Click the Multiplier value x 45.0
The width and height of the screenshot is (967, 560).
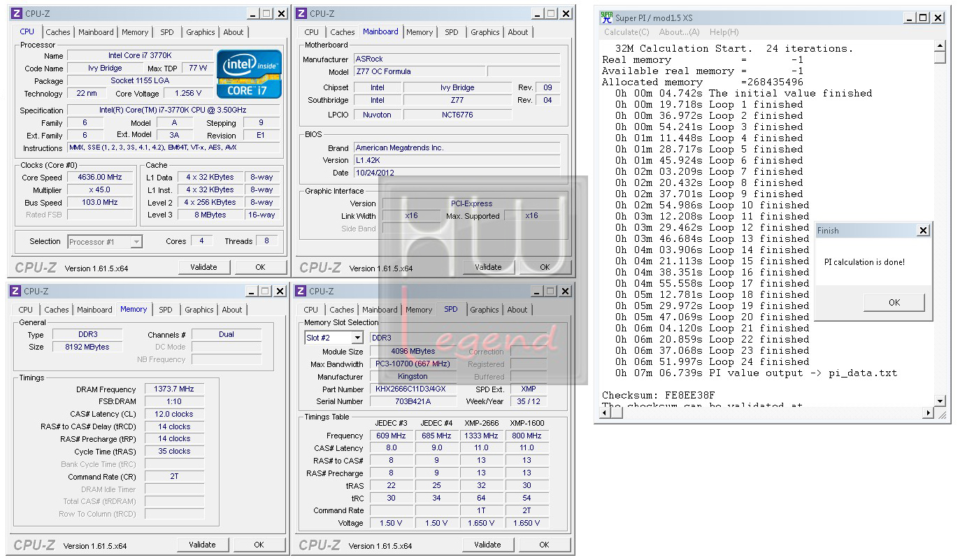click(100, 190)
